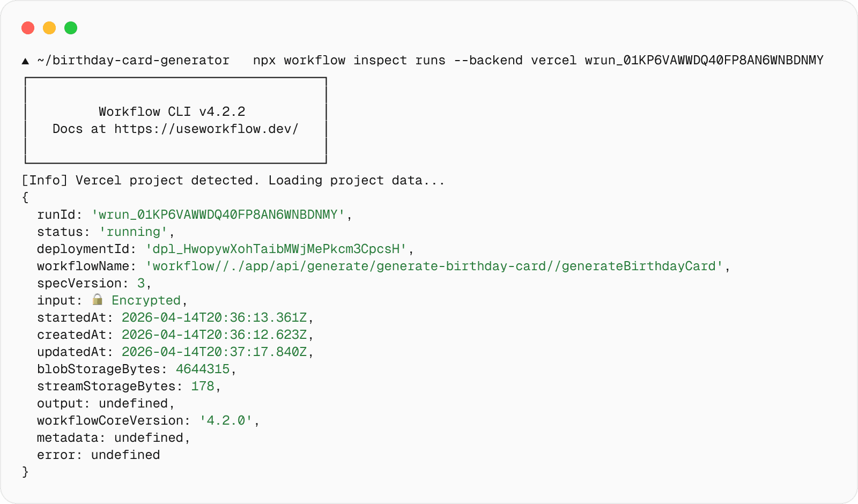Select the blobStorageBytes number 4644315

pyautogui.click(x=203, y=369)
